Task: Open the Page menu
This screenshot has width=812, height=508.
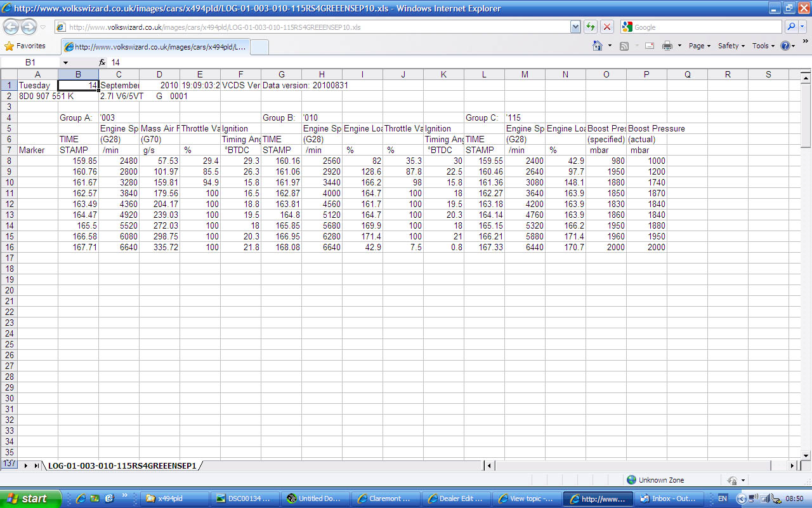Action: 699,46
